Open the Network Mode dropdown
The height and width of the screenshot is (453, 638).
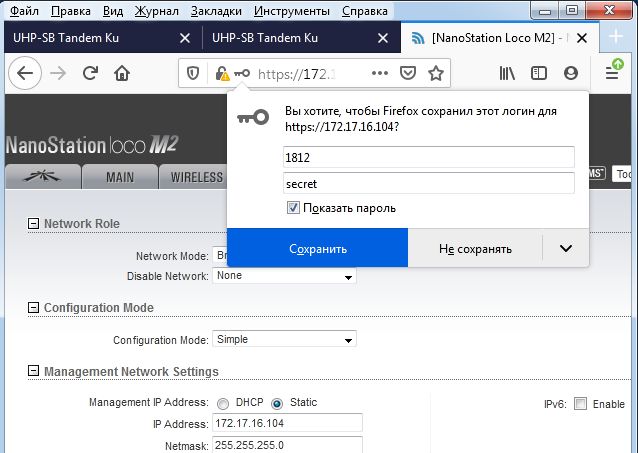[220, 256]
